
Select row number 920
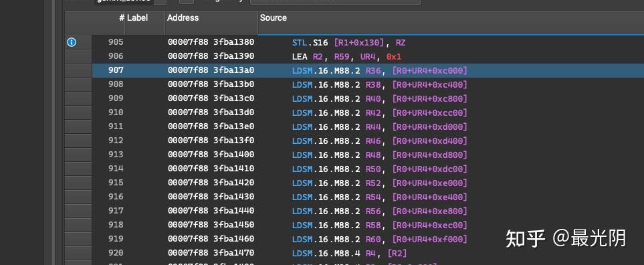pyautogui.click(x=116, y=253)
